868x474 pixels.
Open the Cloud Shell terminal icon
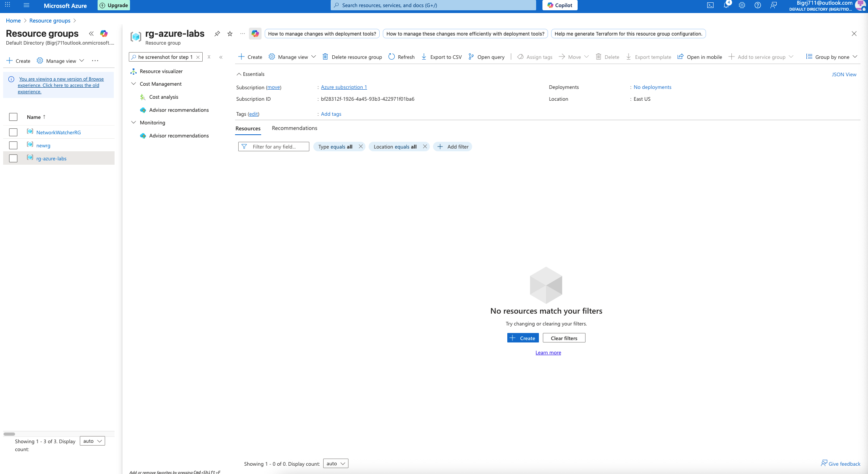710,5
